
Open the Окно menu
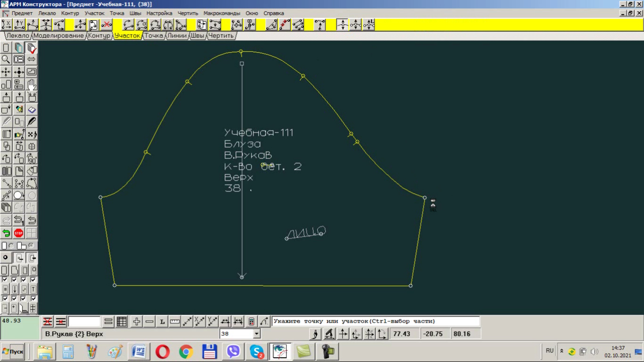[x=252, y=13]
